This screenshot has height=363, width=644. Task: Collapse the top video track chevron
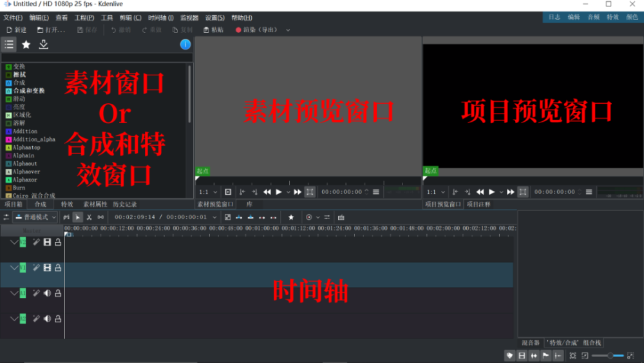coord(14,242)
